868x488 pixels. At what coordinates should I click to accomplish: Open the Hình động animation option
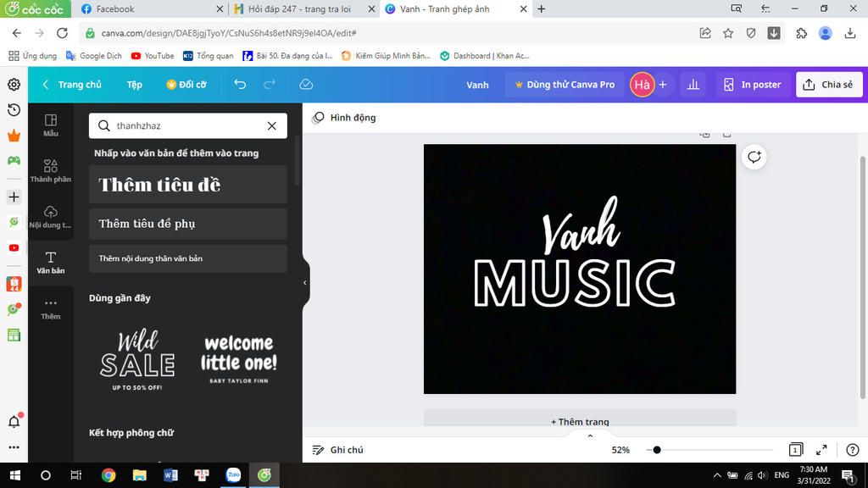point(344,117)
